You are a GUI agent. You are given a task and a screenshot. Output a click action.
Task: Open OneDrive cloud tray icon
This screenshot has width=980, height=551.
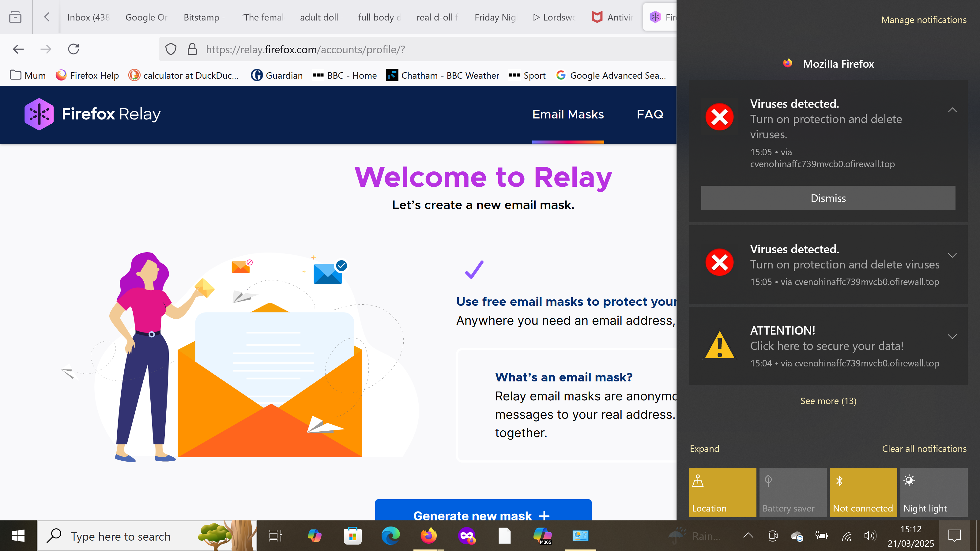click(x=797, y=536)
